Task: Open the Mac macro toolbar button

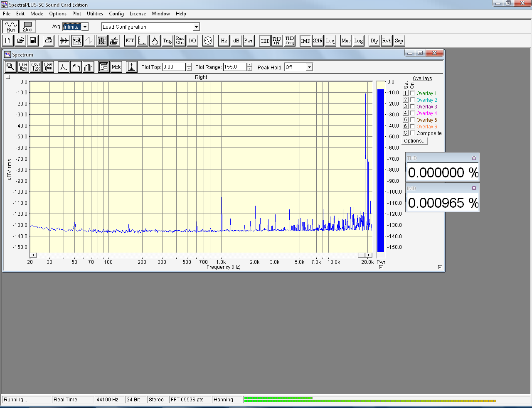Action: tap(346, 41)
